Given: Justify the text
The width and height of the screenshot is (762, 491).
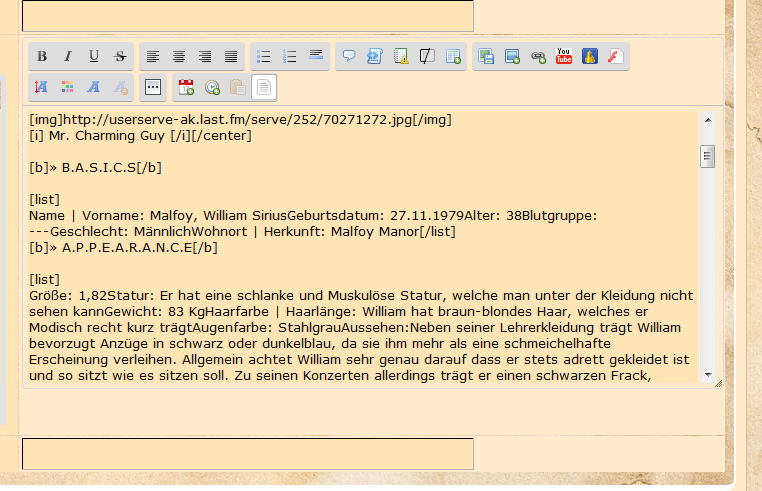Looking at the screenshot, I should (x=231, y=56).
